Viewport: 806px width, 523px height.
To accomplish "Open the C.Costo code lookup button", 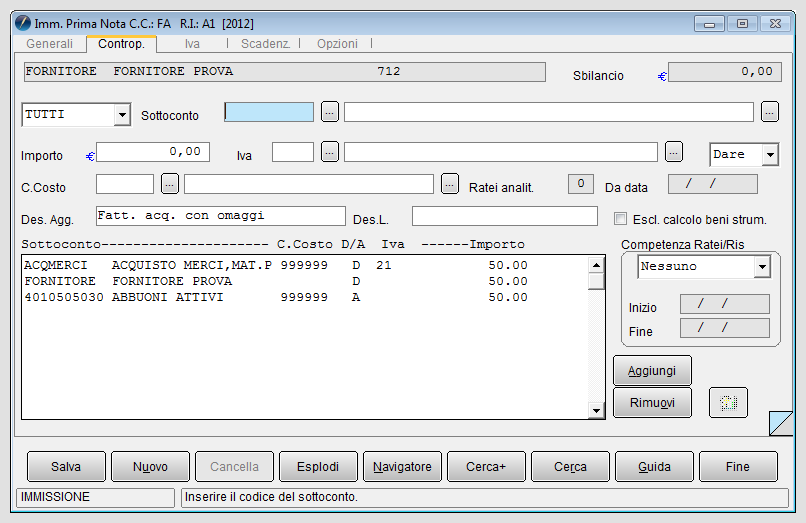I will coord(170,184).
